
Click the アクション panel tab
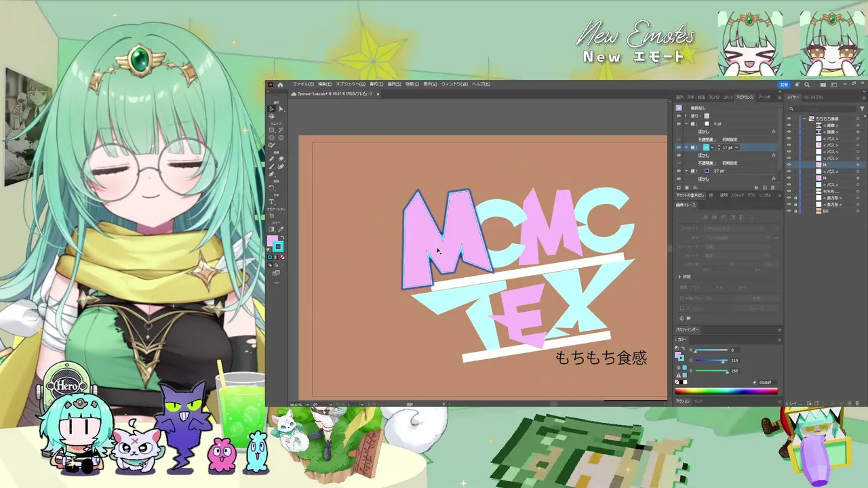click(x=683, y=401)
